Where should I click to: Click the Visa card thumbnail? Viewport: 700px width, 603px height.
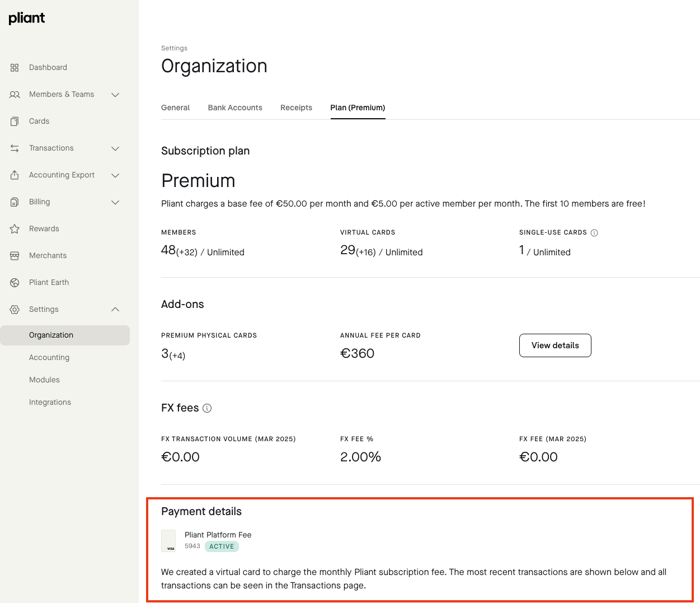pos(168,541)
